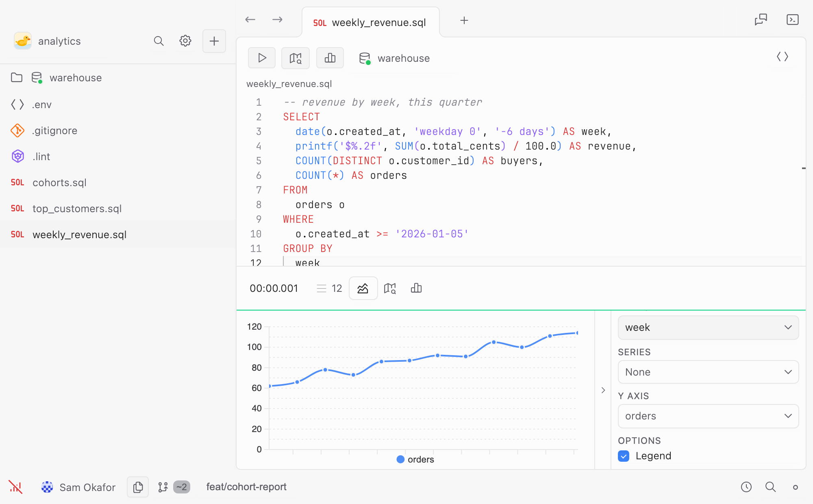813x504 pixels.
Task: Click the code brackets icon at editor top right
Action: (783, 56)
